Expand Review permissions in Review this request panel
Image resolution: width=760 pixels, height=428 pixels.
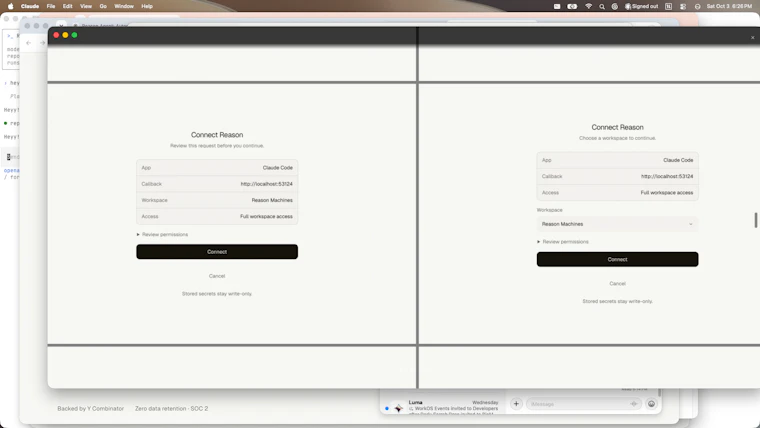(162, 235)
